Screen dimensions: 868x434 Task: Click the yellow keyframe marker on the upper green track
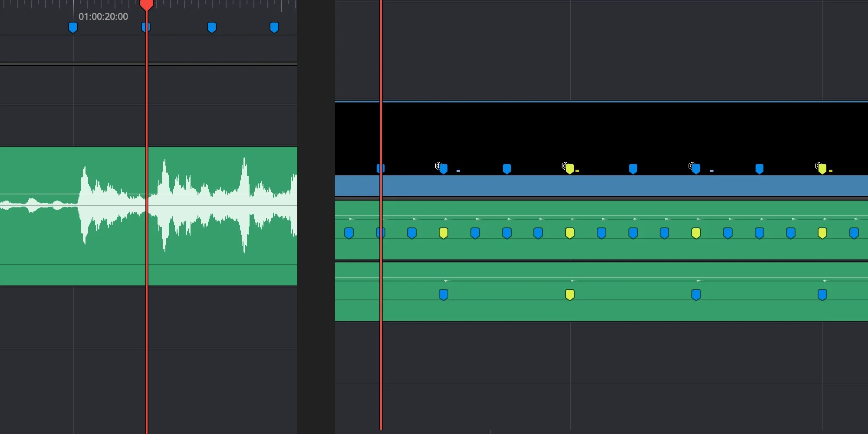(443, 233)
